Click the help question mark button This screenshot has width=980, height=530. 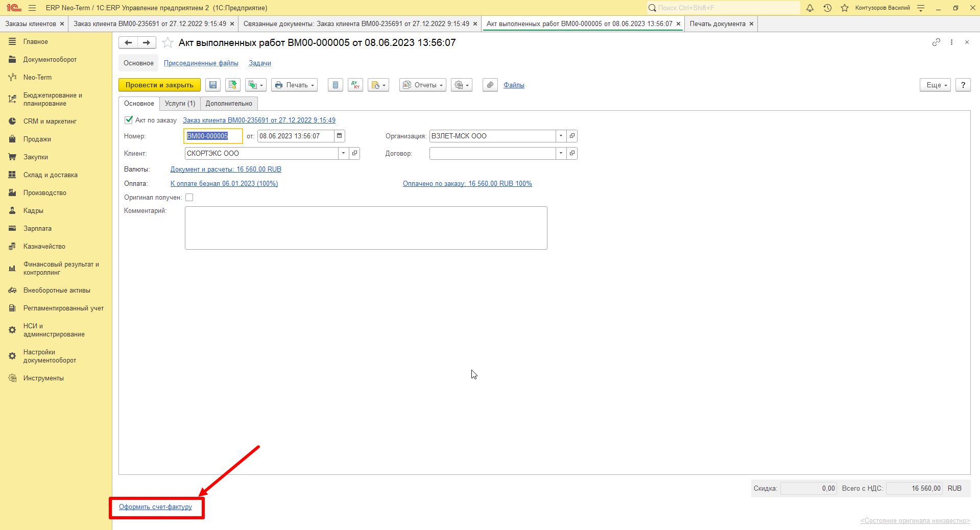(963, 85)
